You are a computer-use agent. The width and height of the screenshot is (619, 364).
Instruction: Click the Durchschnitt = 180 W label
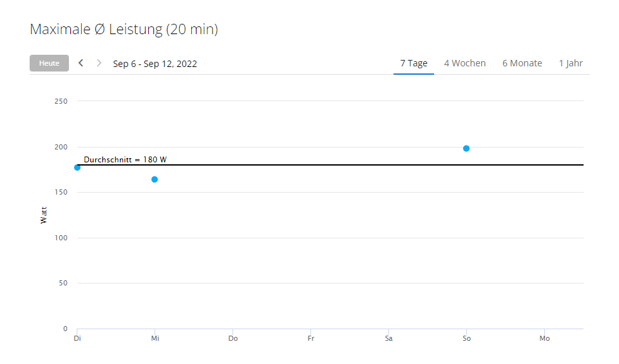tap(125, 160)
